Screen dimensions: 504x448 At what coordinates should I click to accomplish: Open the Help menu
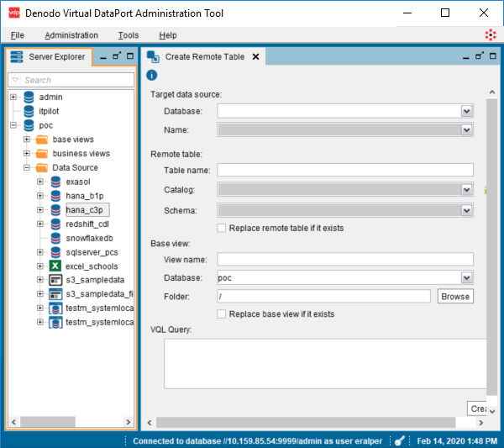168,35
